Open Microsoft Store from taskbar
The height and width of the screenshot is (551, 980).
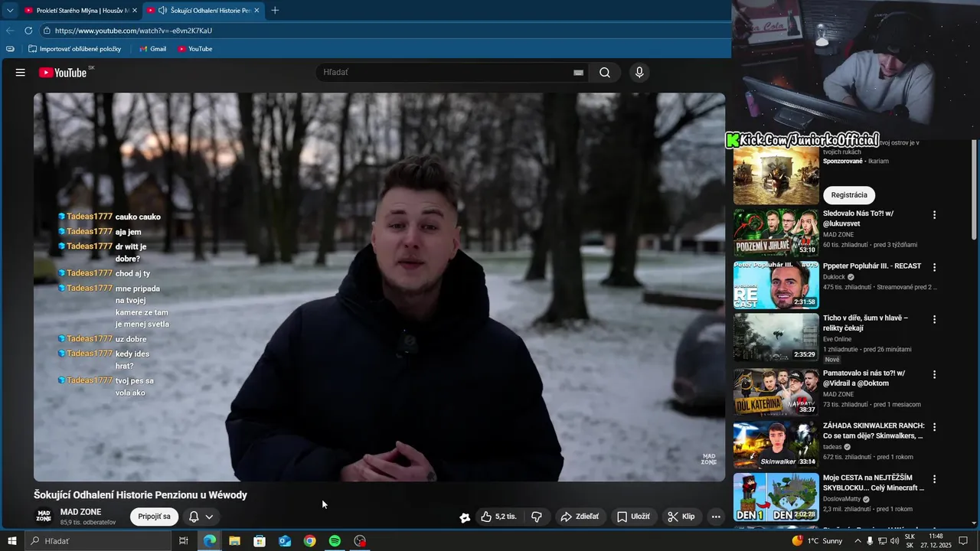(260, 541)
